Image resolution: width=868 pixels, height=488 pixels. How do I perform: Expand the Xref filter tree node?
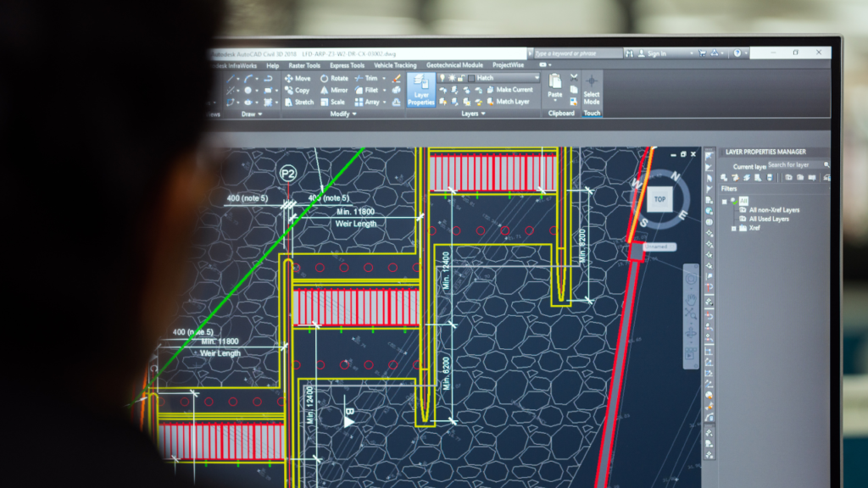point(734,228)
